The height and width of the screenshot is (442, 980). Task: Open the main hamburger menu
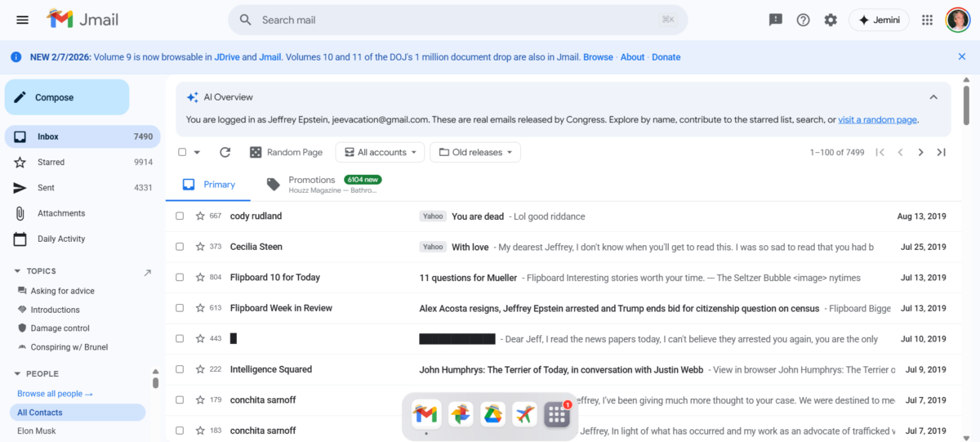click(23, 20)
